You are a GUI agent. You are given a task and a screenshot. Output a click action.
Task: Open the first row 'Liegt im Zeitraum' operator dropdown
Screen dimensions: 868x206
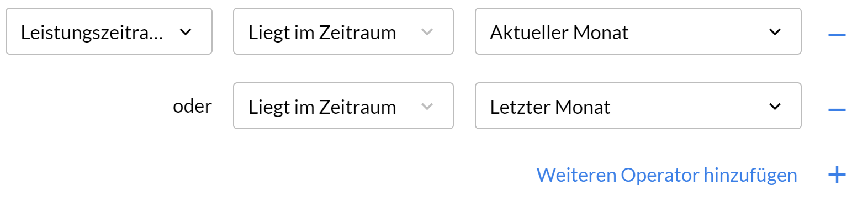[x=343, y=31]
